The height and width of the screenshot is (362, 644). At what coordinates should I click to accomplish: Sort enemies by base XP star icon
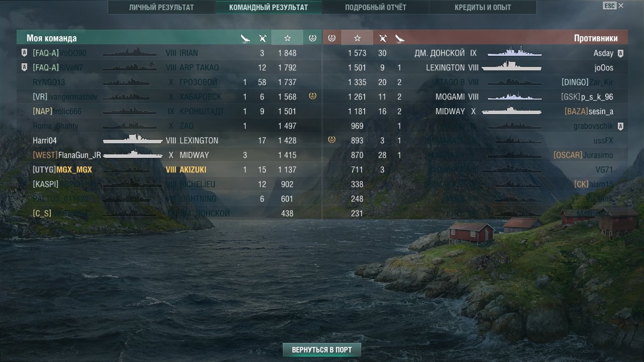357,38
